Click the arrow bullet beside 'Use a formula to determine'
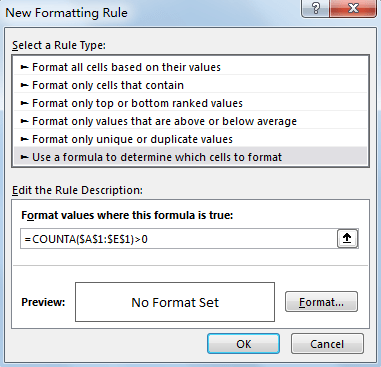Image resolution: width=381 pixels, height=367 pixels. point(24,157)
